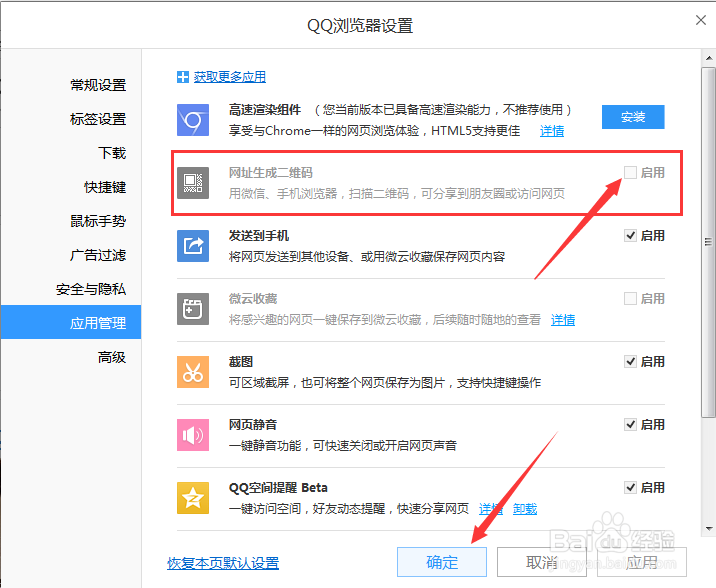The width and height of the screenshot is (716, 588).
Task: Click the plus icon beside 获取更多应用
Action: pyautogui.click(x=183, y=77)
